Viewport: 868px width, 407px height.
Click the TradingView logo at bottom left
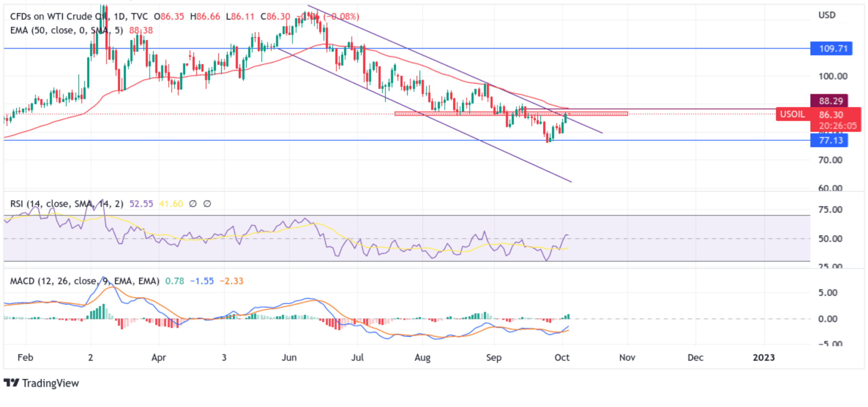point(41,383)
